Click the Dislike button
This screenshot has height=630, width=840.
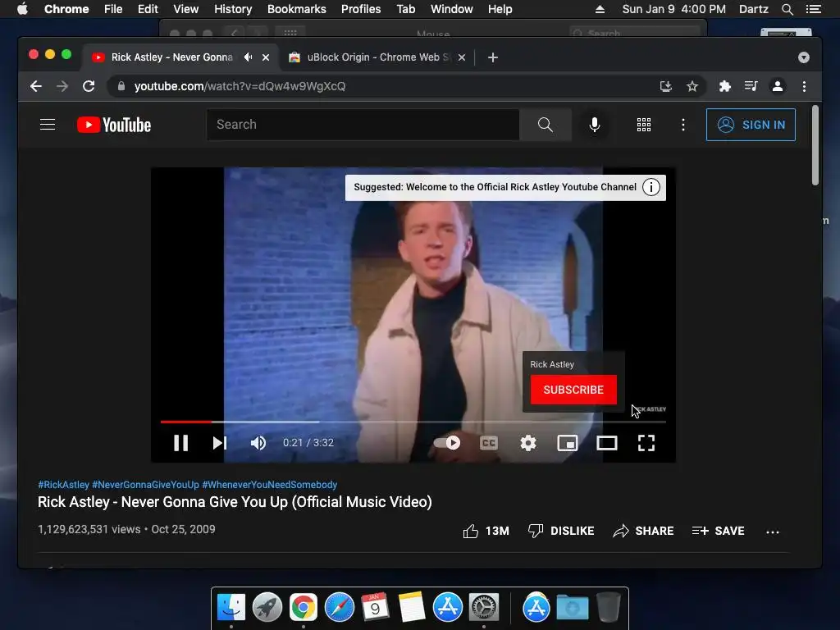(x=561, y=531)
